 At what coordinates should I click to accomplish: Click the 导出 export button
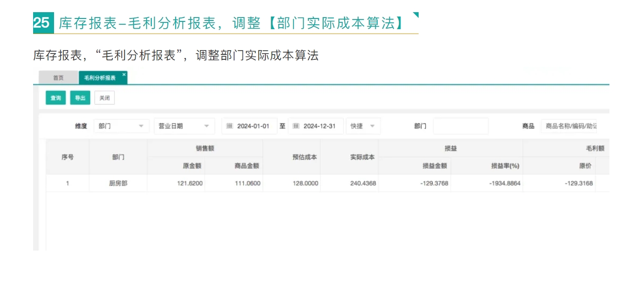click(80, 98)
